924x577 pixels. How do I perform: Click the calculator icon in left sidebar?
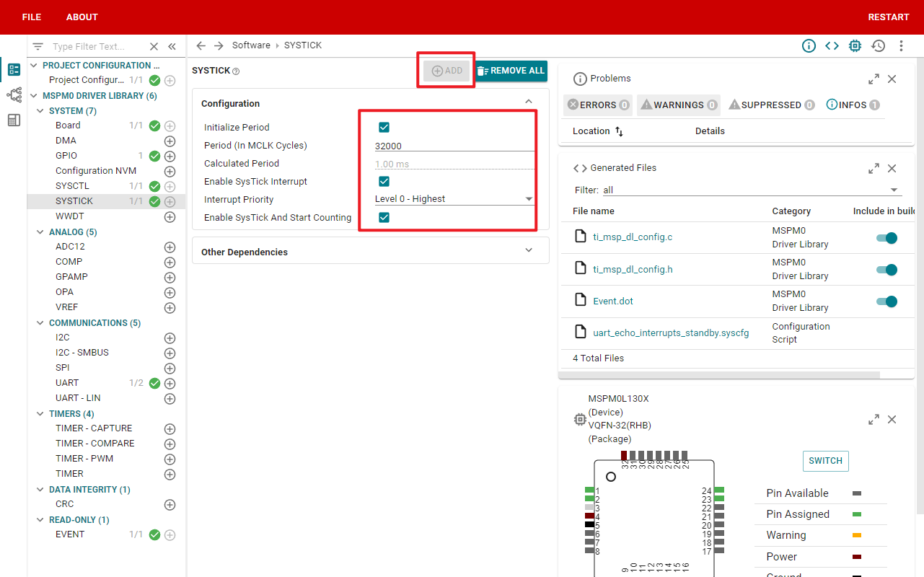point(14,120)
